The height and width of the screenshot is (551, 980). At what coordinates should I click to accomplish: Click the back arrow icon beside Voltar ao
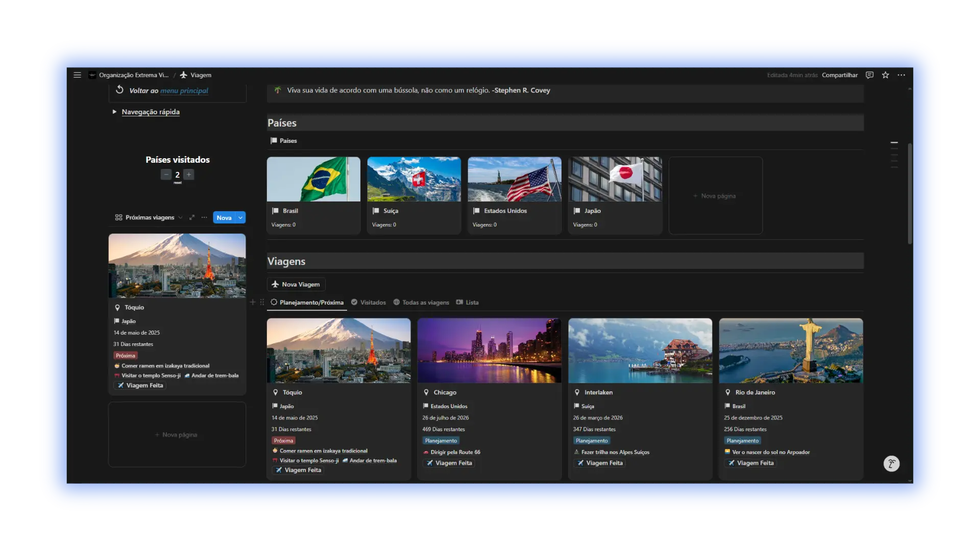(x=119, y=90)
